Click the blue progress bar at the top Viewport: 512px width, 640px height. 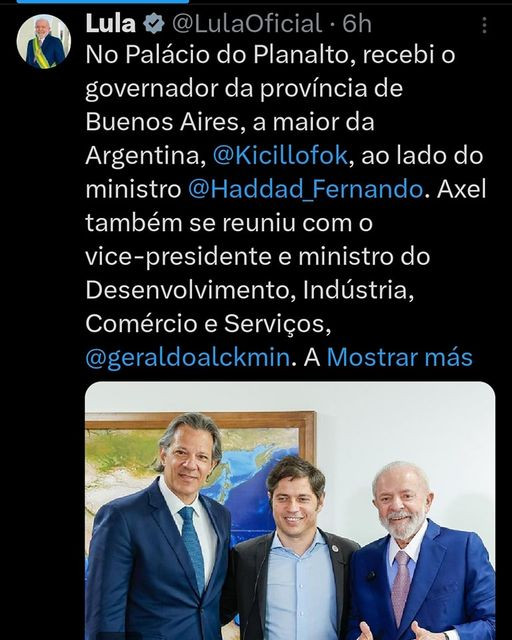point(102,2)
